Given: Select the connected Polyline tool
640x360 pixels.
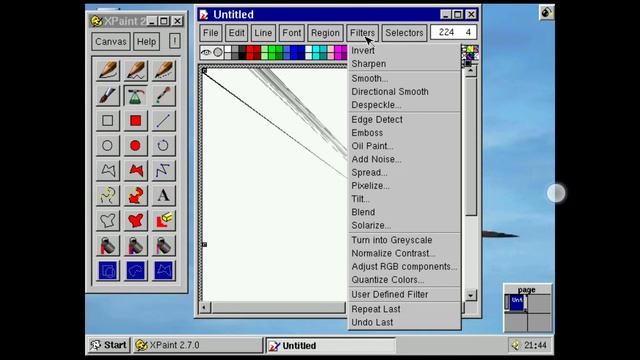Looking at the screenshot, I should click(x=163, y=170).
